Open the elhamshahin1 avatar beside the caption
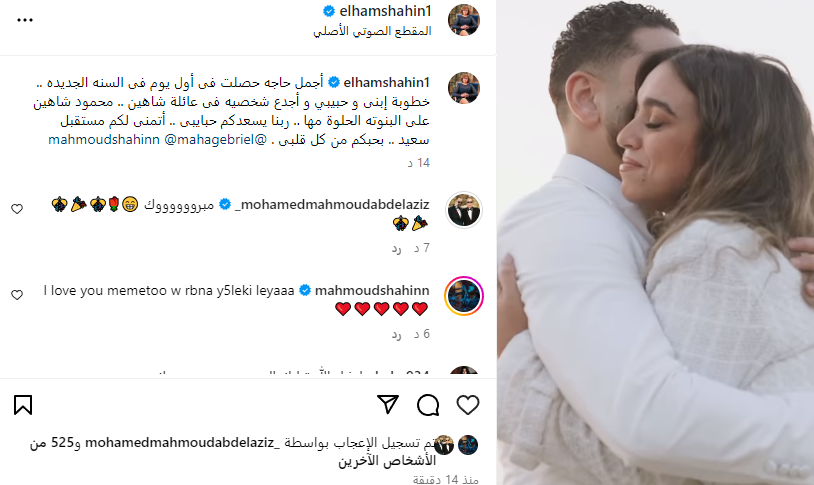Screen dimensions: 814x485 (x=464, y=88)
